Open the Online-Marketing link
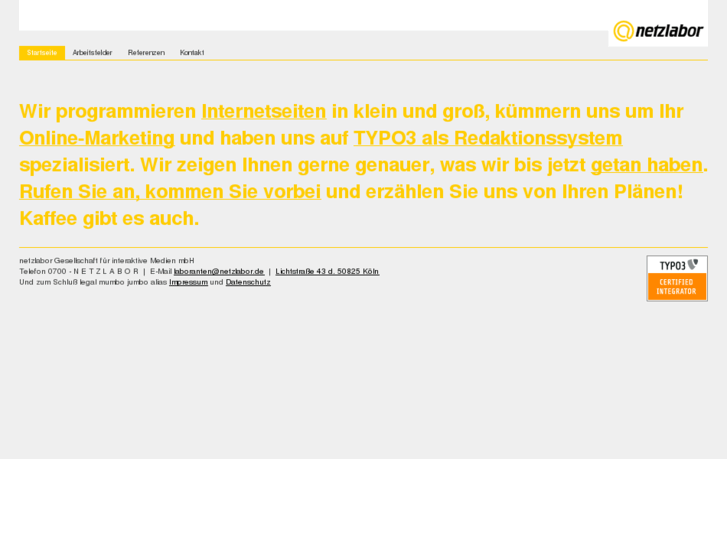The height and width of the screenshot is (545, 727). [x=97, y=138]
